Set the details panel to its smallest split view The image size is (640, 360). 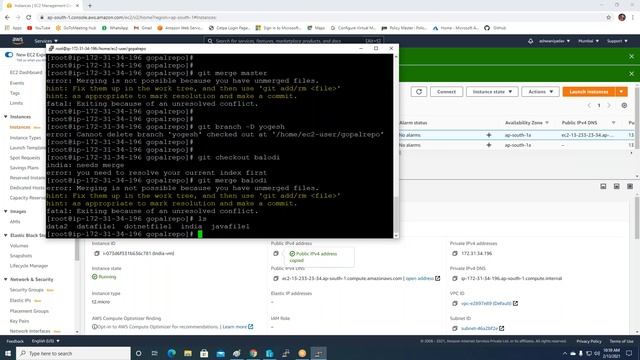click(603, 187)
